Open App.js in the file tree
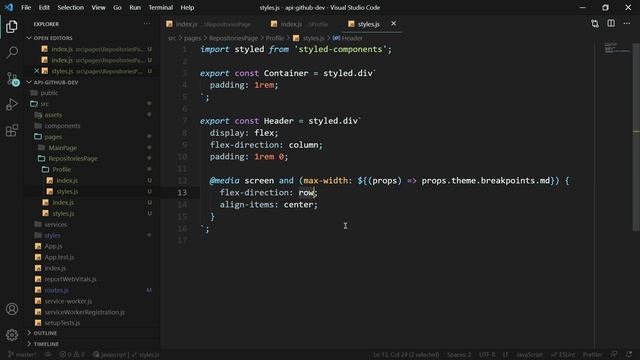The width and height of the screenshot is (640, 360). point(53,246)
